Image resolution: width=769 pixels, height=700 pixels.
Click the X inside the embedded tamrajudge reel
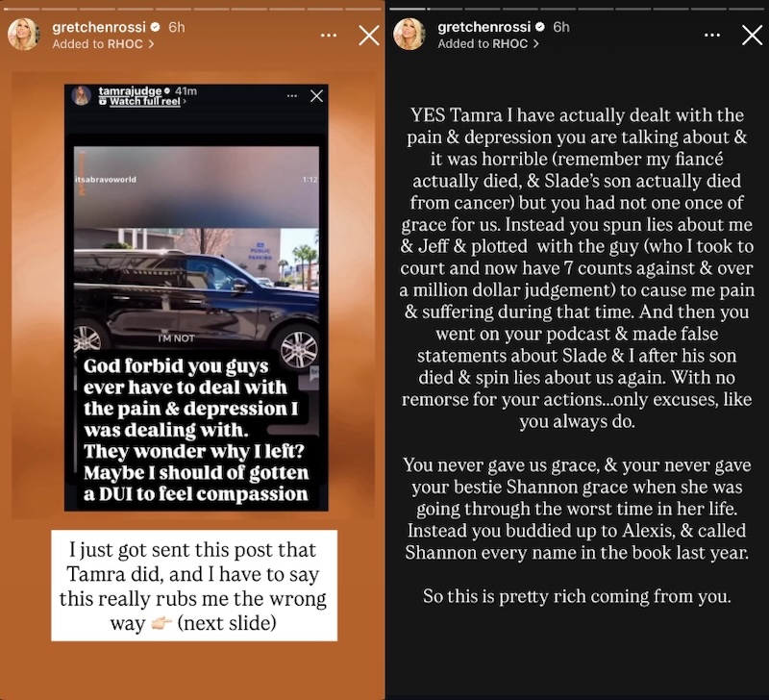[316, 96]
